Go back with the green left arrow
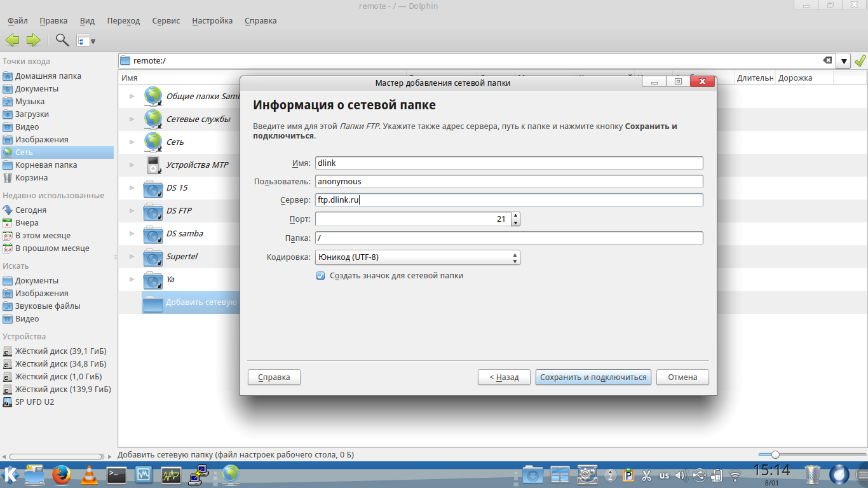Viewport: 868px width, 488px height. [13, 40]
